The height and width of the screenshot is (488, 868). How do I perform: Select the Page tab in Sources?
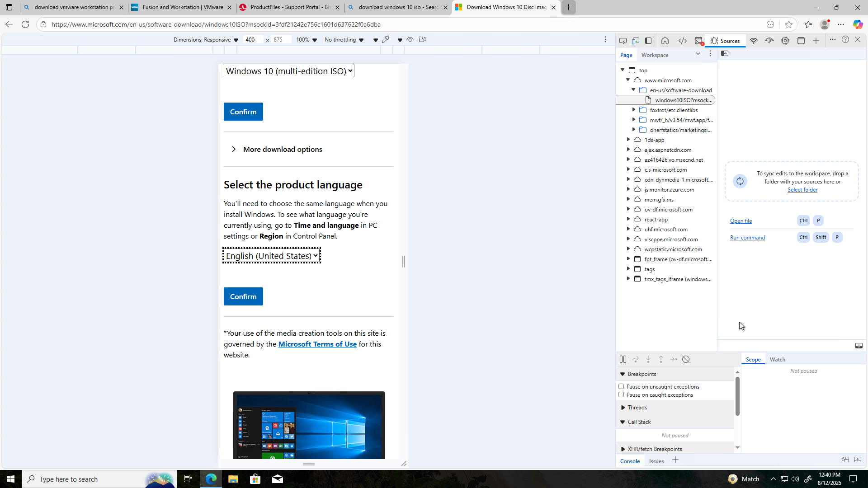pos(626,55)
